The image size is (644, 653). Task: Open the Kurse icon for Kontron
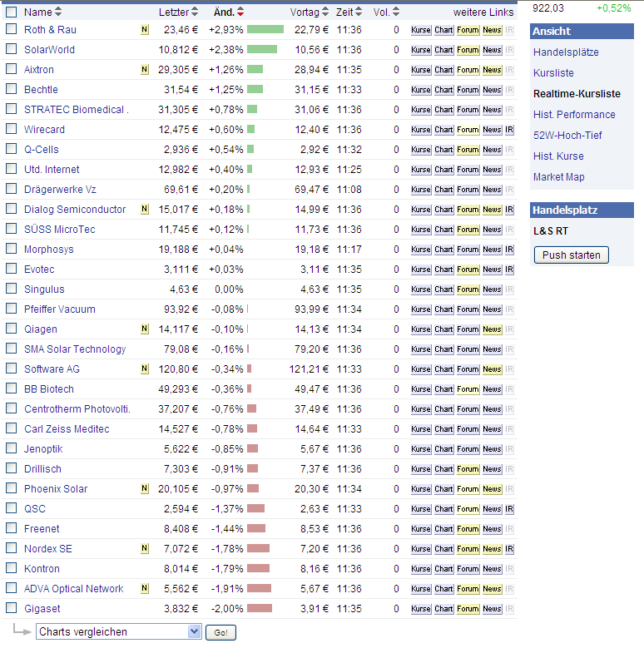(421, 569)
